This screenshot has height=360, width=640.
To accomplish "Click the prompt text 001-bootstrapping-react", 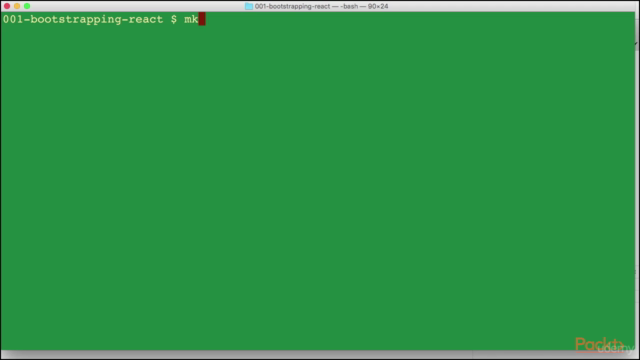I will pos(83,20).
